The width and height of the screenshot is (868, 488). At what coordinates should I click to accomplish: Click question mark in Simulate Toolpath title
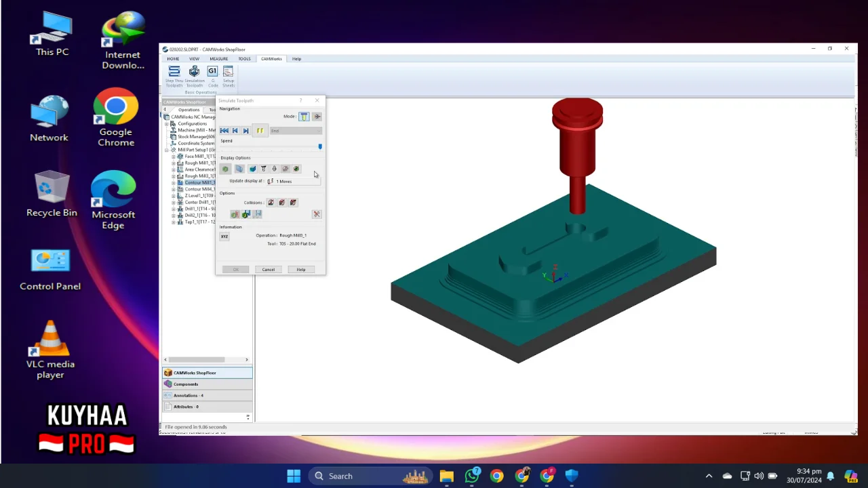[x=301, y=100]
